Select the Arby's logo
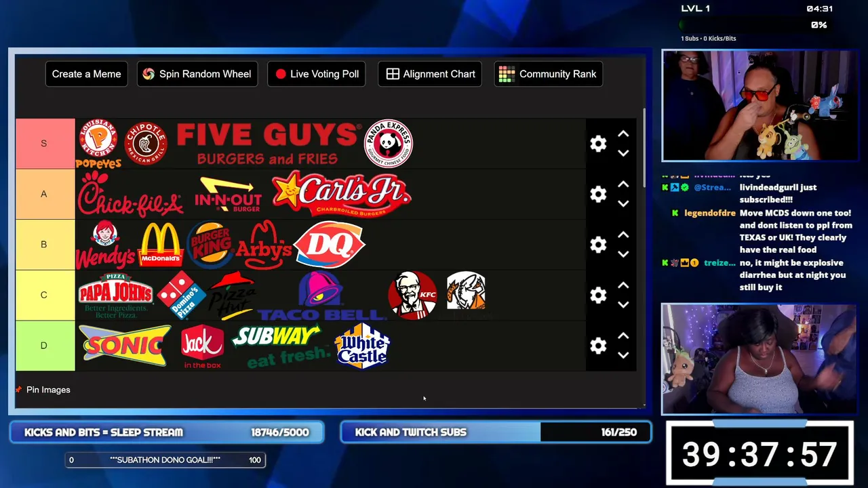 coord(264,245)
